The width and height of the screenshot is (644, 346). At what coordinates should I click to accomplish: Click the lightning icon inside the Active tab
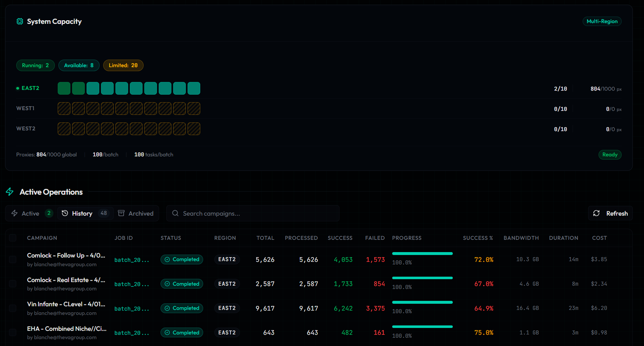click(15, 213)
